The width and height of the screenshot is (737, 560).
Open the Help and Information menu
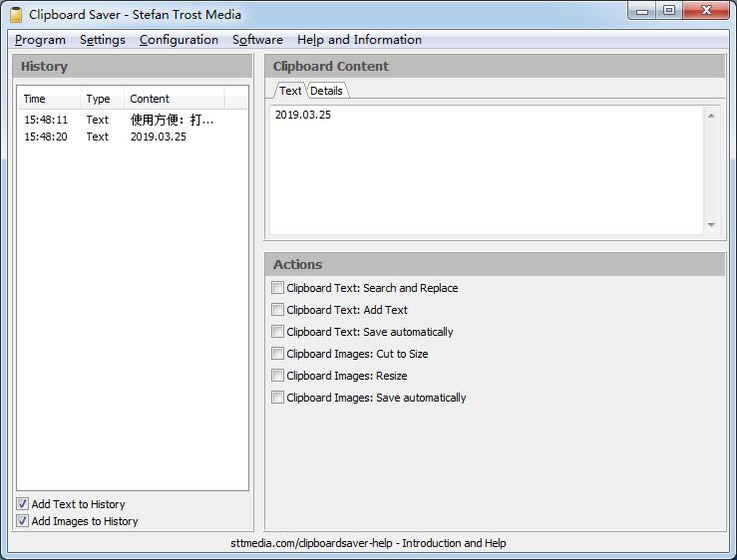point(360,40)
